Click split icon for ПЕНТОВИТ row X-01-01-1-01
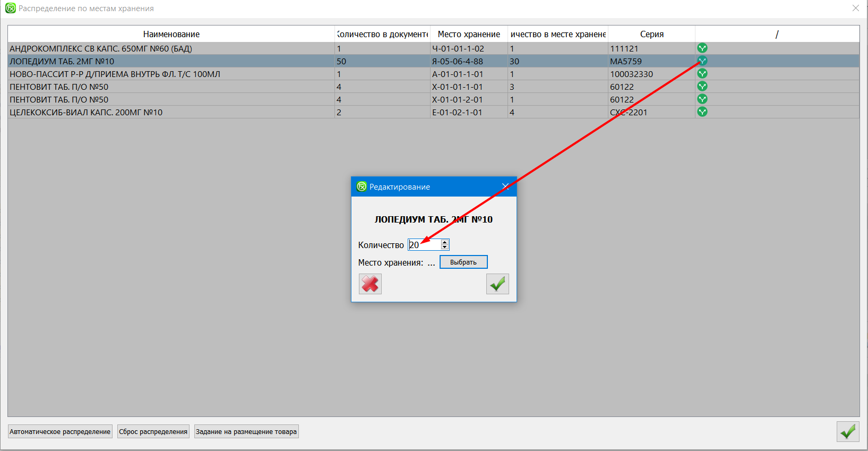This screenshot has width=868, height=451. click(702, 87)
